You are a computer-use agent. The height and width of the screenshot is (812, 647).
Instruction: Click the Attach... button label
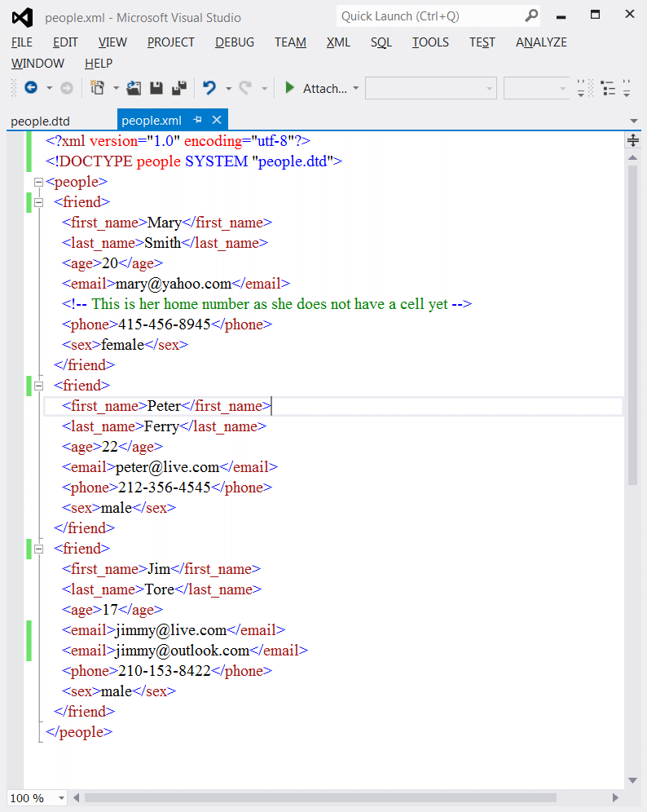tap(325, 89)
